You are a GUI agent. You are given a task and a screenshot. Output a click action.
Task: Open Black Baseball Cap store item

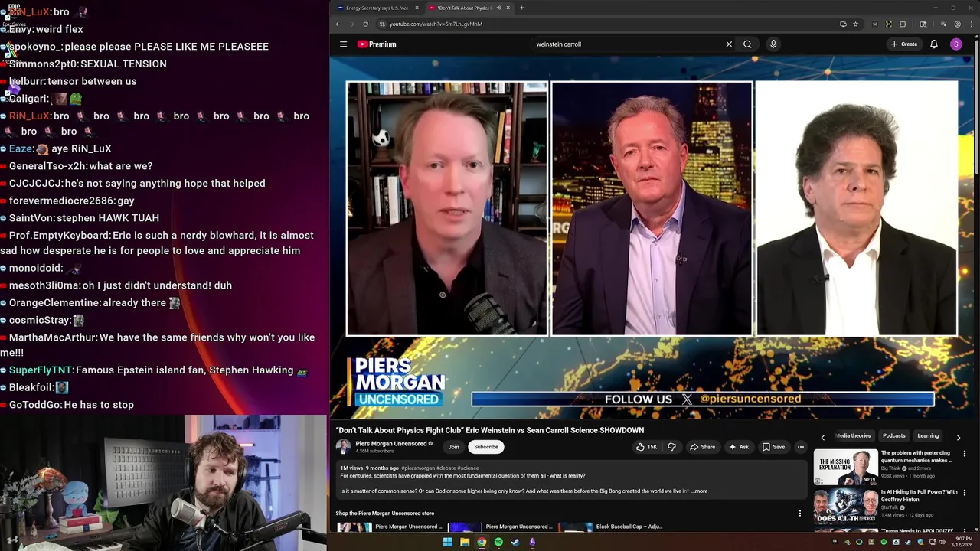tap(629, 527)
